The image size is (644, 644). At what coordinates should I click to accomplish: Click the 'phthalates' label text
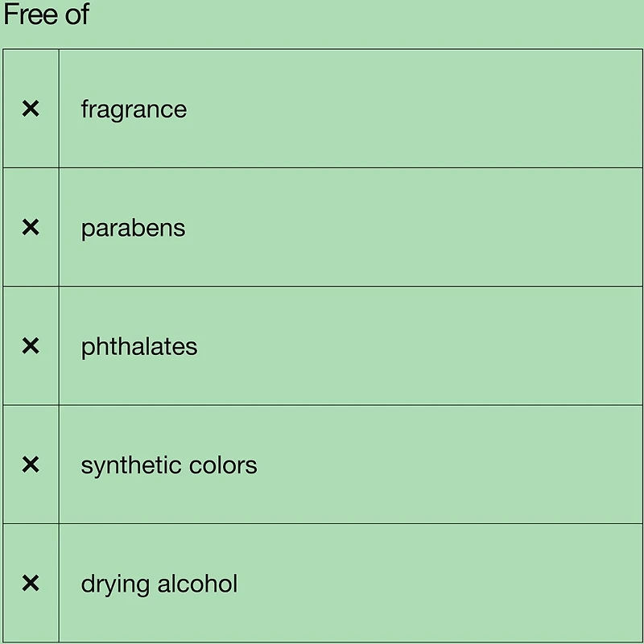[139, 346]
